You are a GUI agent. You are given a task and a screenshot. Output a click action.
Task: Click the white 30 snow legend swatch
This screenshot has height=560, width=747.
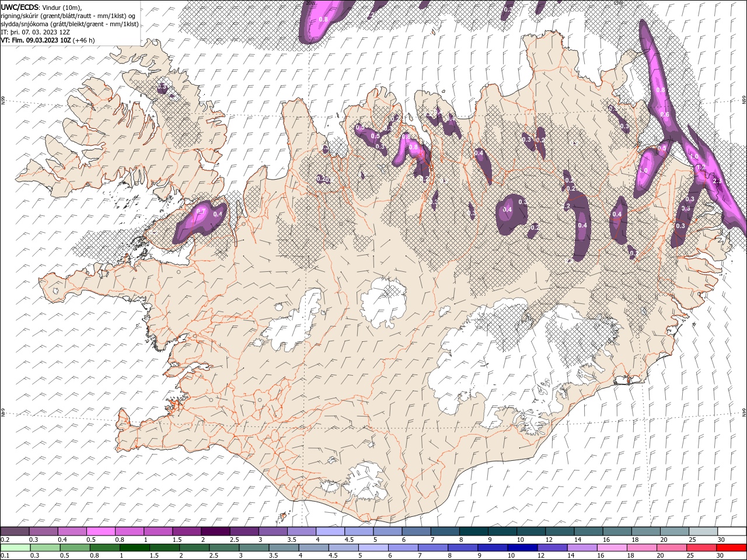[x=731, y=531]
